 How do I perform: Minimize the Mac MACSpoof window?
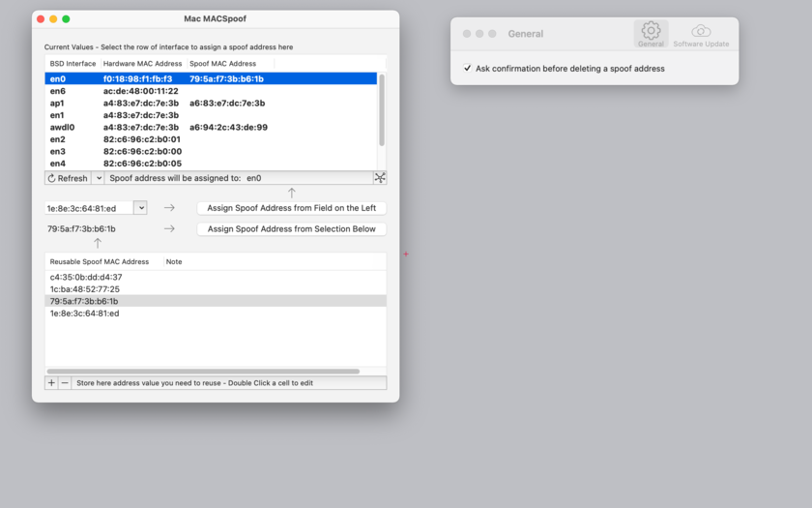(x=53, y=19)
